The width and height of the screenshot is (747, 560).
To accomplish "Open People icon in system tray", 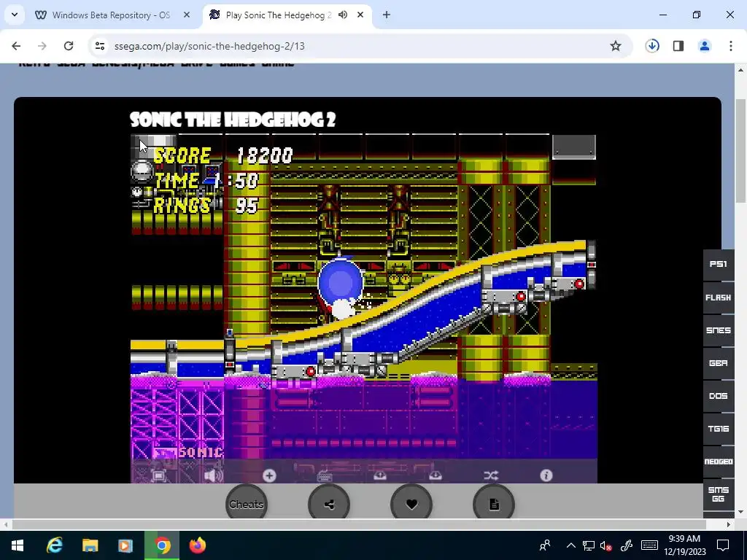I will click(545, 545).
